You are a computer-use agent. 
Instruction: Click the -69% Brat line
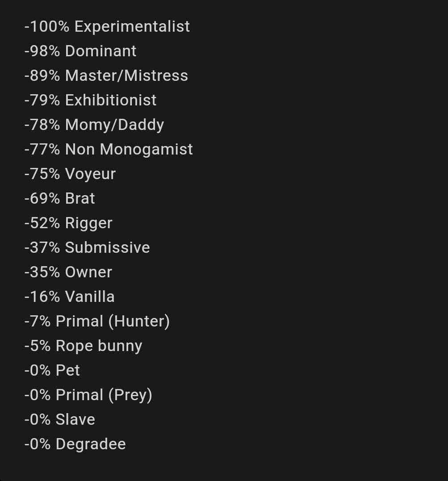coord(60,198)
